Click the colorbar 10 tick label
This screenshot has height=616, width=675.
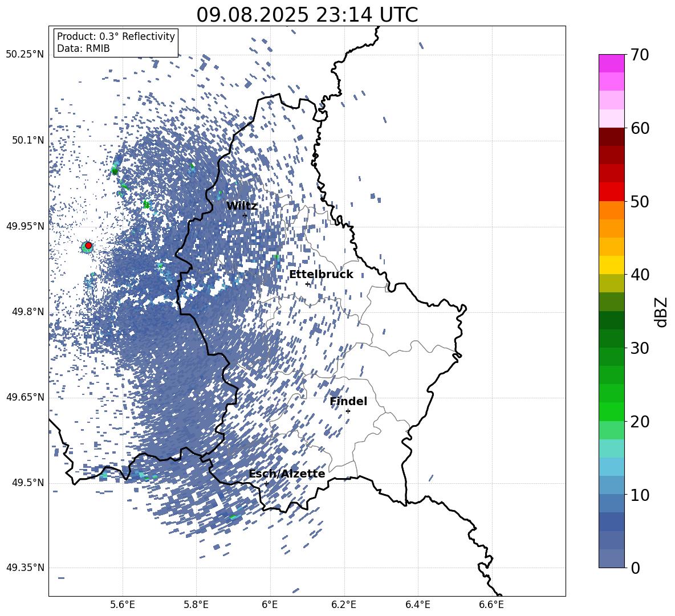640,495
